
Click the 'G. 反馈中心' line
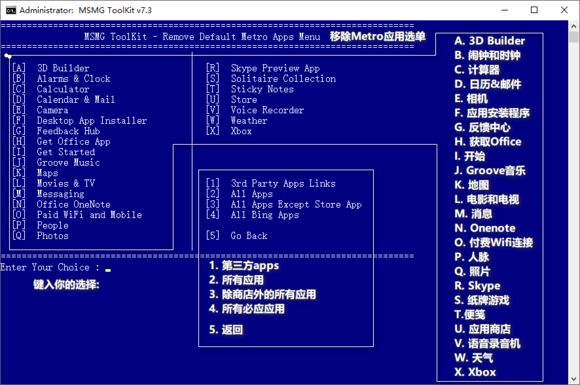click(x=483, y=127)
